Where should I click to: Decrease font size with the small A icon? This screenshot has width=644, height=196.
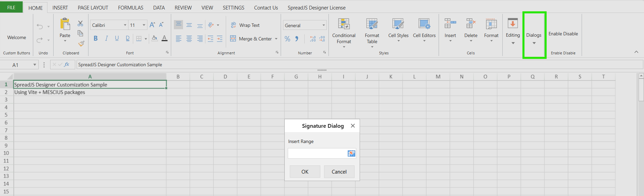pyautogui.click(x=161, y=25)
